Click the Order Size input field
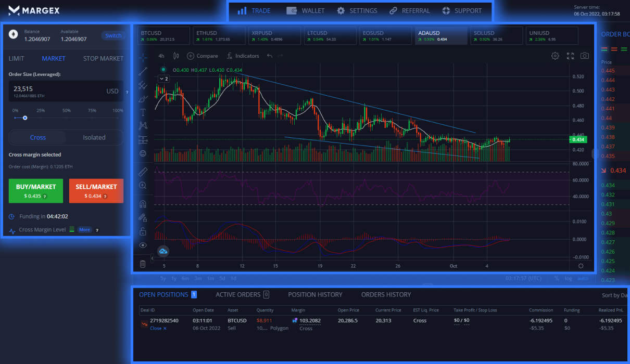 pos(66,91)
